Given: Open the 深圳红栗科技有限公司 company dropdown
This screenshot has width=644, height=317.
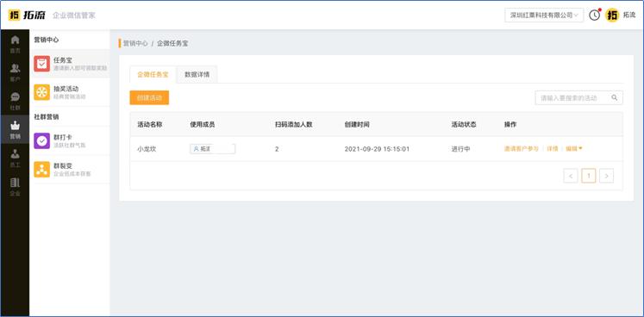Looking at the screenshot, I should click(x=544, y=16).
